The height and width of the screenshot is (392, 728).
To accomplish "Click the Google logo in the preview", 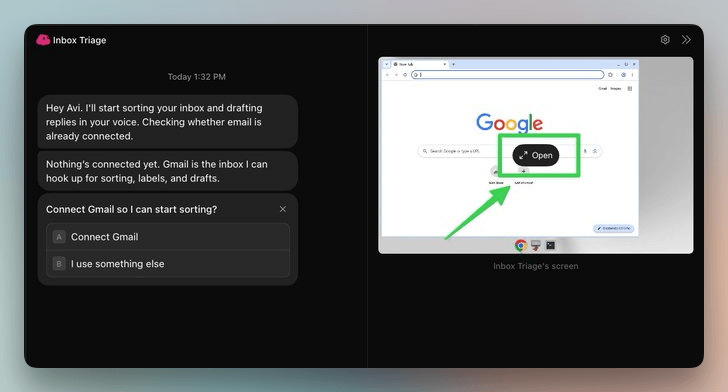I will 509,123.
